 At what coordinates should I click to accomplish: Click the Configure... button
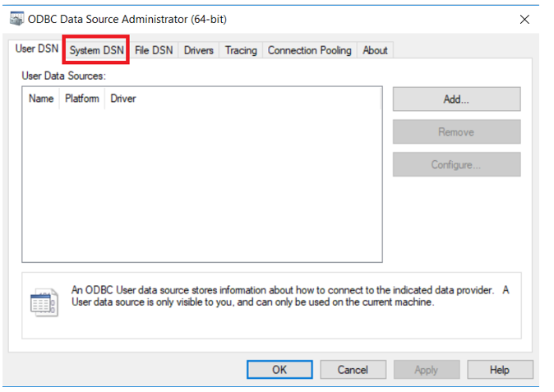pyautogui.click(x=456, y=164)
